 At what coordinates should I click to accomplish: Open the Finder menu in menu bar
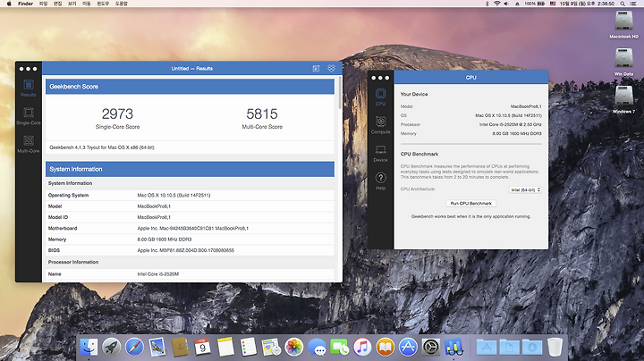pos(25,4)
